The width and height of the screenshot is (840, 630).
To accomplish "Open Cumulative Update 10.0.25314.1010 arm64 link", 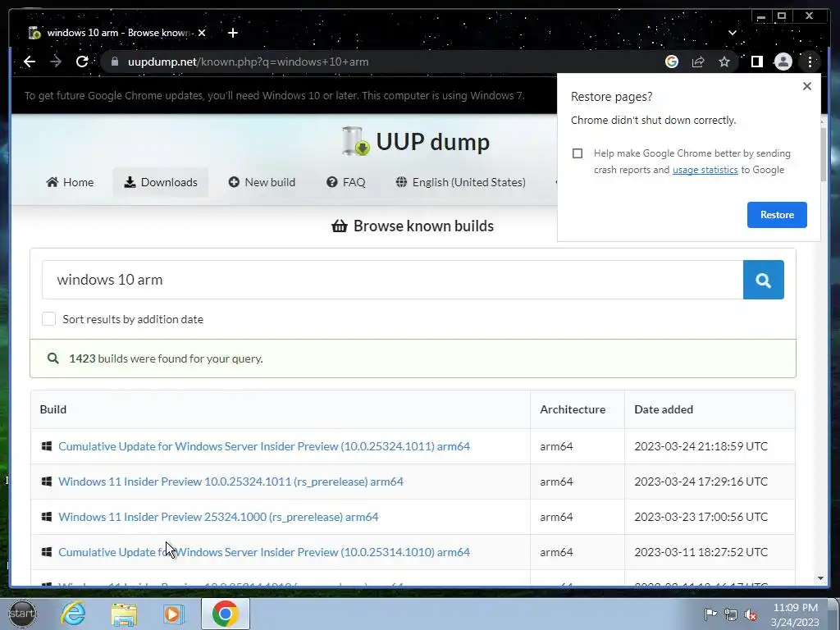I will (x=263, y=552).
